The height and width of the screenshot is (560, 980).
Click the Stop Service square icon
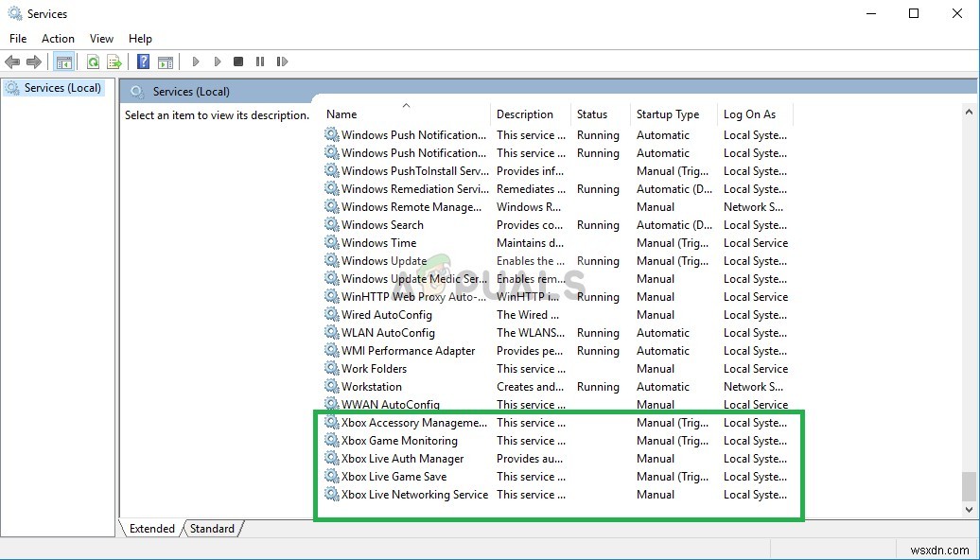[x=238, y=61]
